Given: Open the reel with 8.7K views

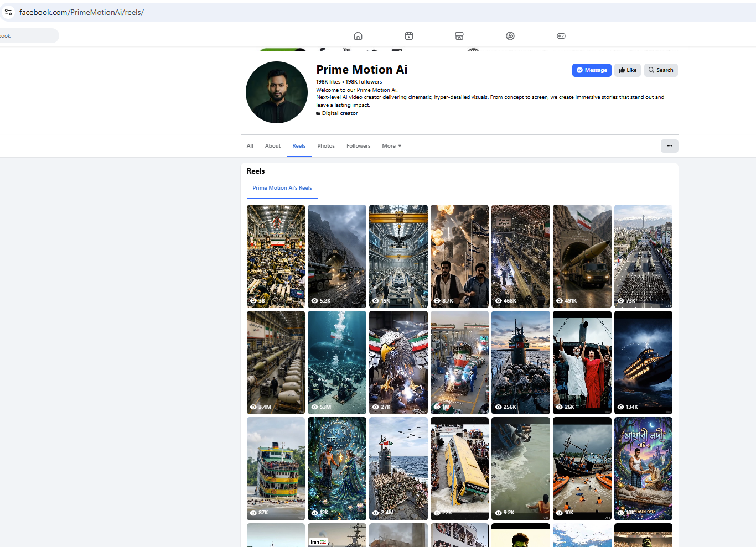Looking at the screenshot, I should (459, 256).
